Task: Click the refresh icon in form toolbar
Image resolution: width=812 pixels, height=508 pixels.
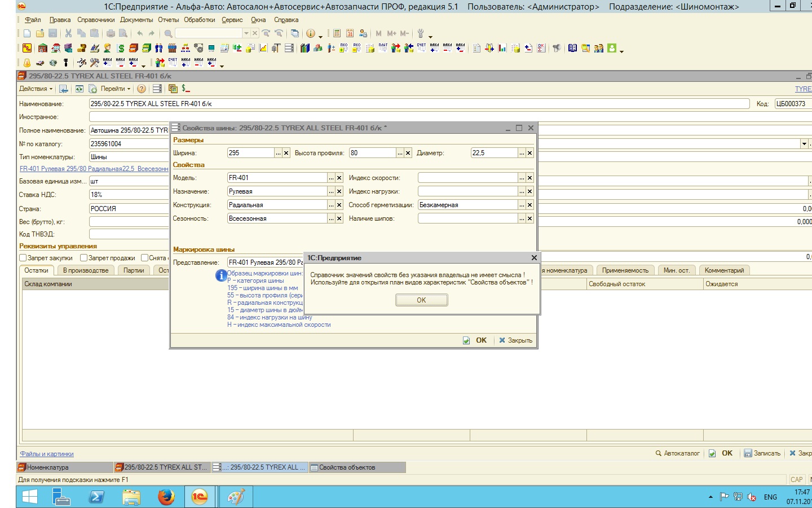Action: (80, 89)
